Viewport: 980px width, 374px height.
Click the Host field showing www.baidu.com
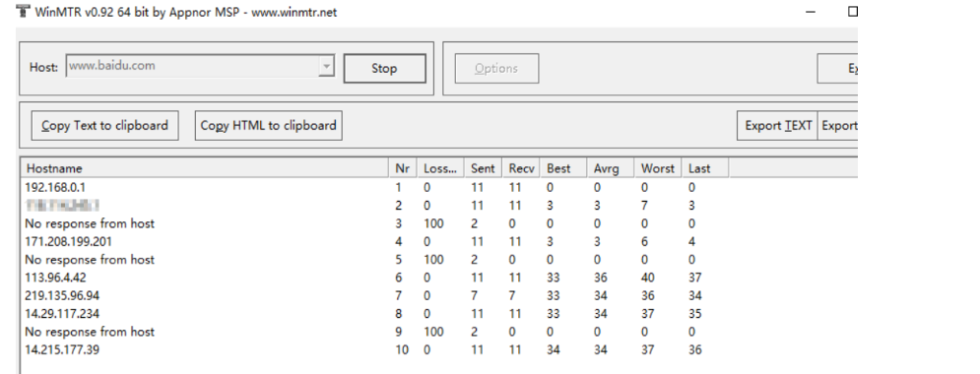(200, 66)
